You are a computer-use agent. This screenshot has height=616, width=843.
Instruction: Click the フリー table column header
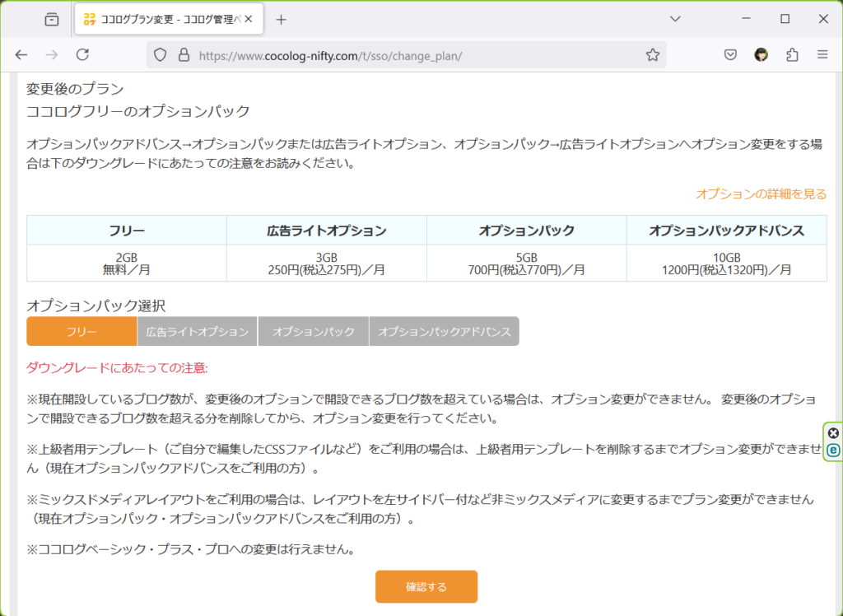pyautogui.click(x=127, y=231)
